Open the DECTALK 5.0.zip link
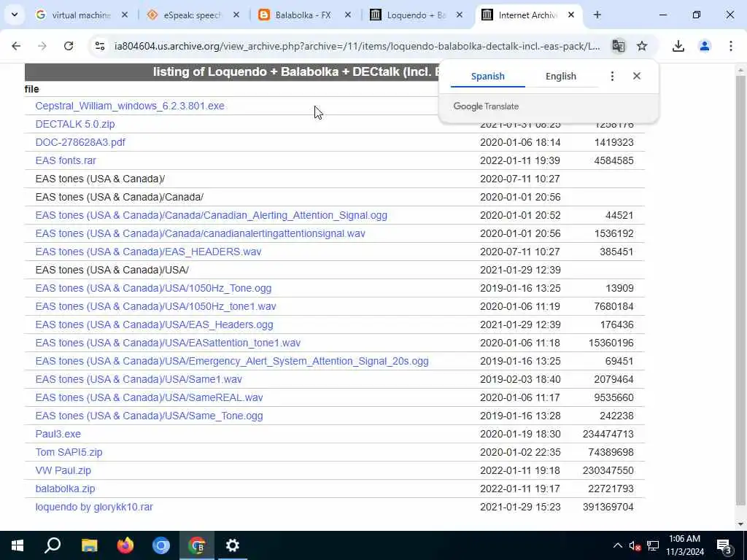Screen dimensions: 747x560 pyautogui.click(x=75, y=124)
